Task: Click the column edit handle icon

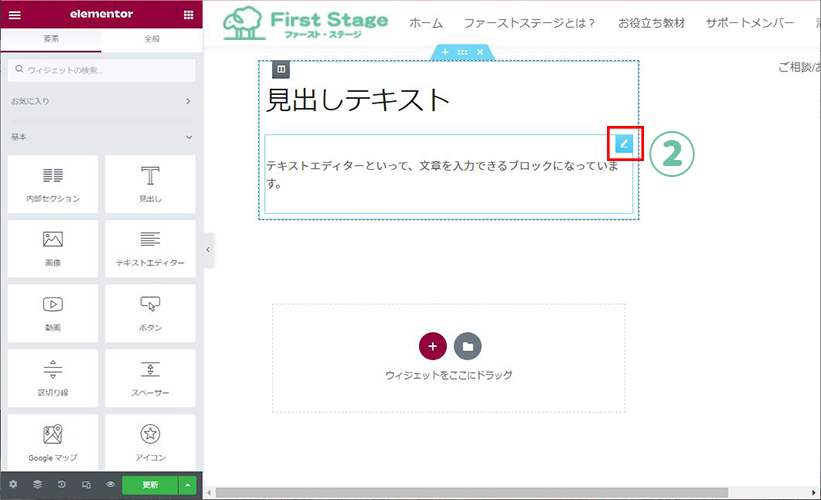Action: (x=282, y=70)
